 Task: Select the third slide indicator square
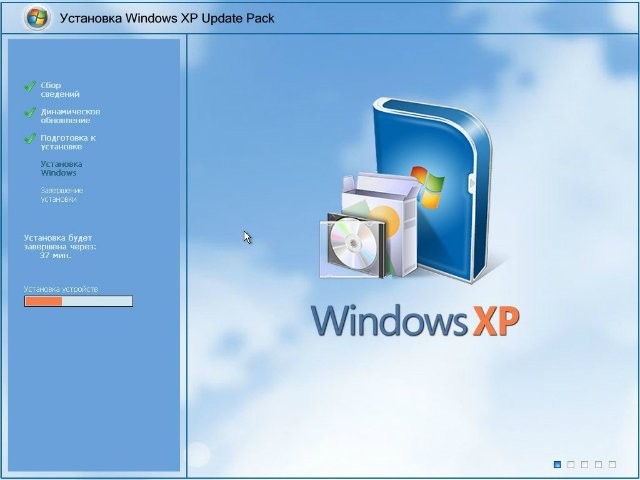[x=584, y=464]
